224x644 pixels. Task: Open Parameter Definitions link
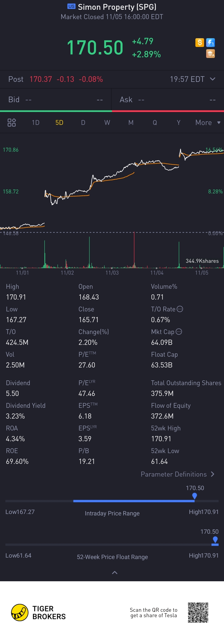tap(178, 474)
